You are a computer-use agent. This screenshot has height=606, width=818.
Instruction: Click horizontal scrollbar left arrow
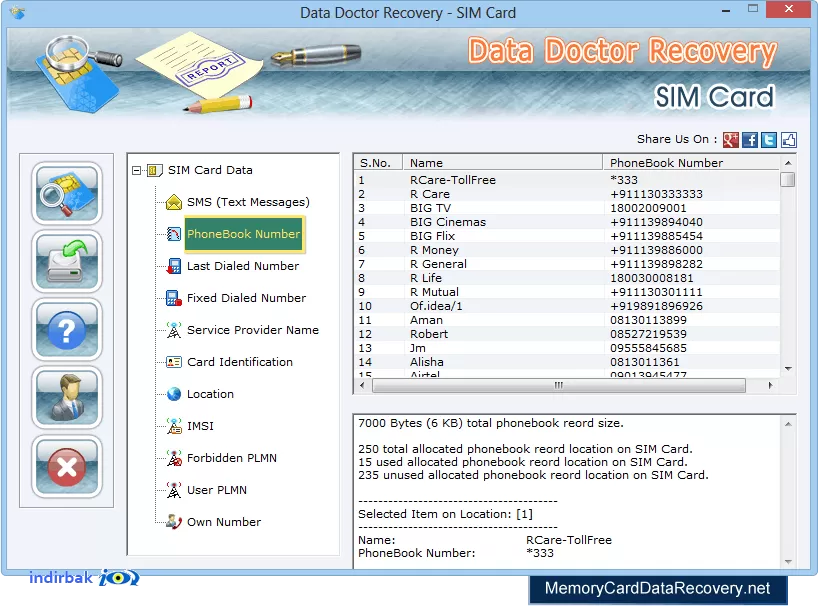[x=363, y=385]
